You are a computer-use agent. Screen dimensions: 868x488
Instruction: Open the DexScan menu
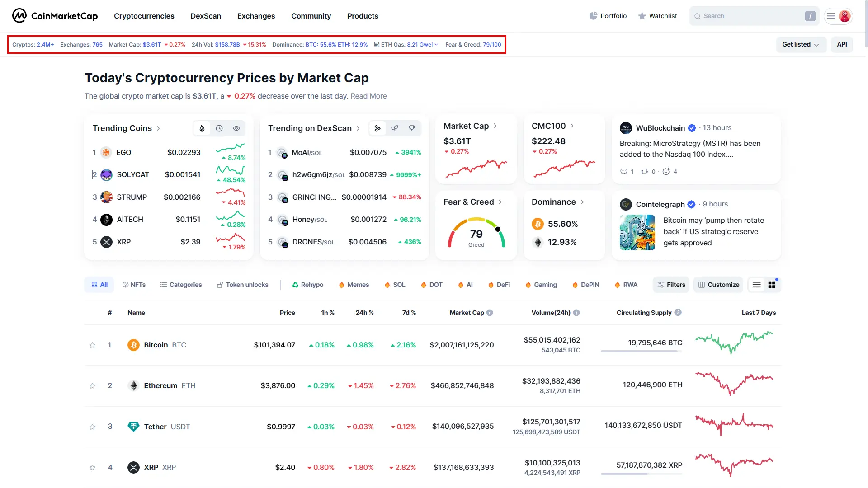tap(206, 16)
